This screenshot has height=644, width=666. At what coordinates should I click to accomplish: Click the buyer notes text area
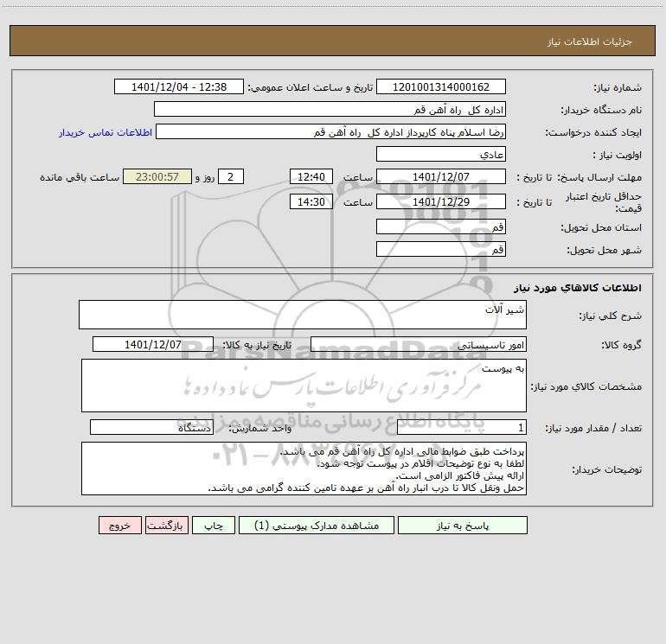pos(304,469)
